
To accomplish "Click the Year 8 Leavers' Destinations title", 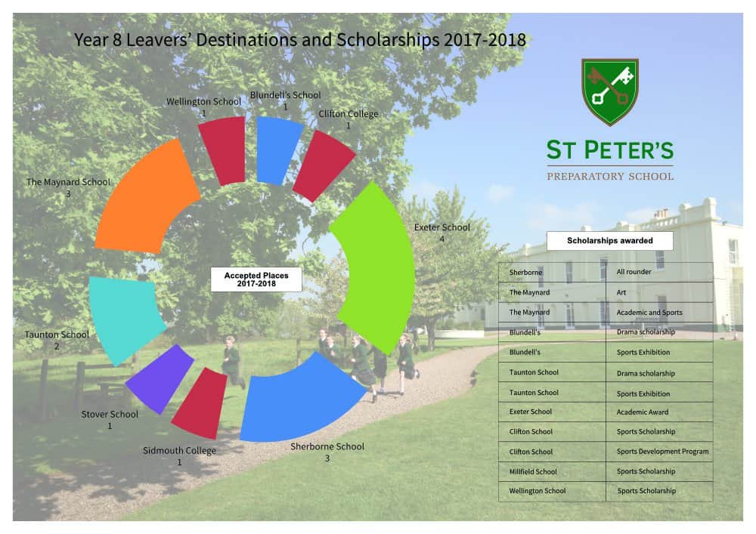I will (x=299, y=39).
